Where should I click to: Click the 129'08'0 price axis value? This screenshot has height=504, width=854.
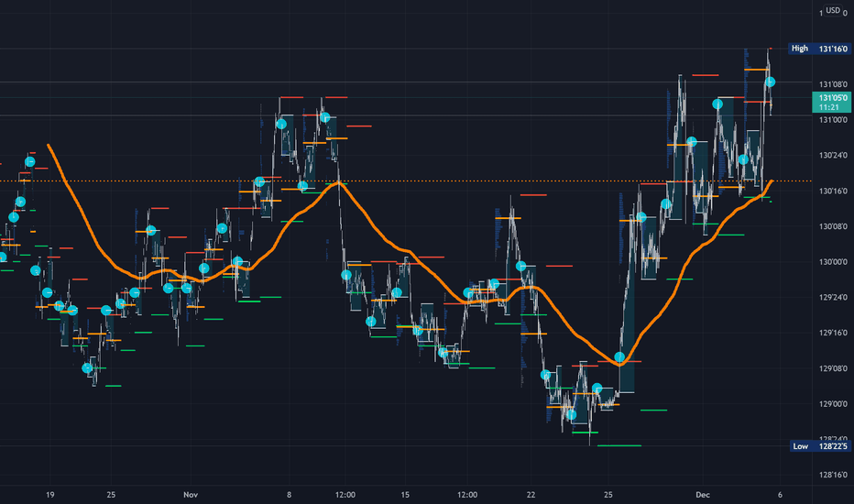click(833, 369)
